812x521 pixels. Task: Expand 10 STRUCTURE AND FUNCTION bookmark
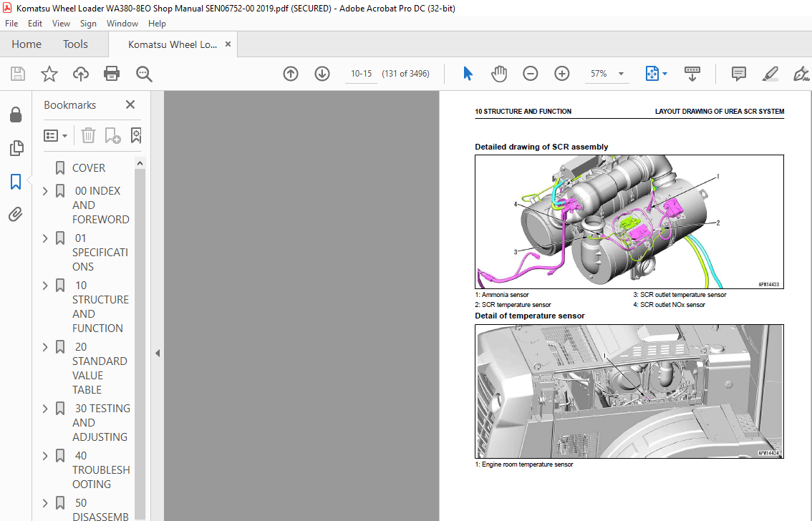[x=45, y=286]
